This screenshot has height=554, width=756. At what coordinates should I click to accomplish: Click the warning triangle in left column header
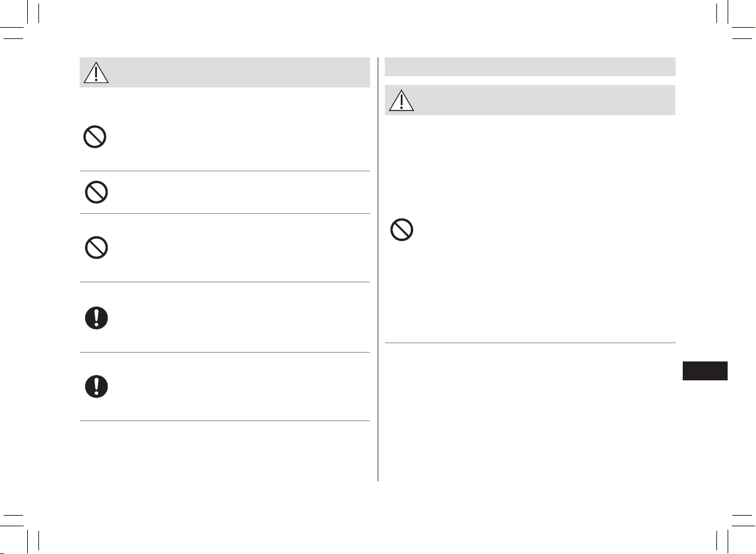coord(96,72)
